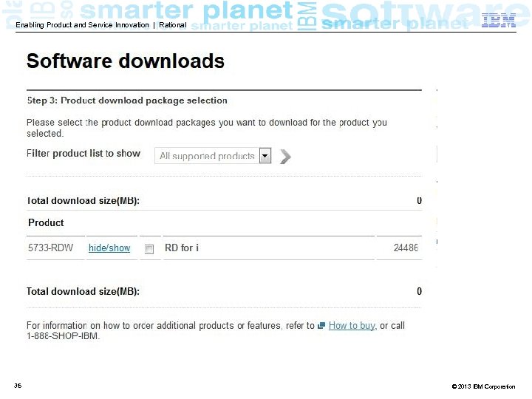Click the Enabling Product and Service Innovation text
Screen dimensions: 532x399
point(82,25)
